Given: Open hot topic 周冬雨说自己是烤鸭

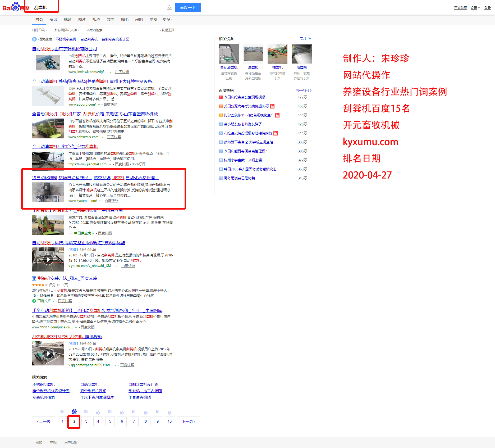Looking at the screenshot, I should click(x=239, y=178).
